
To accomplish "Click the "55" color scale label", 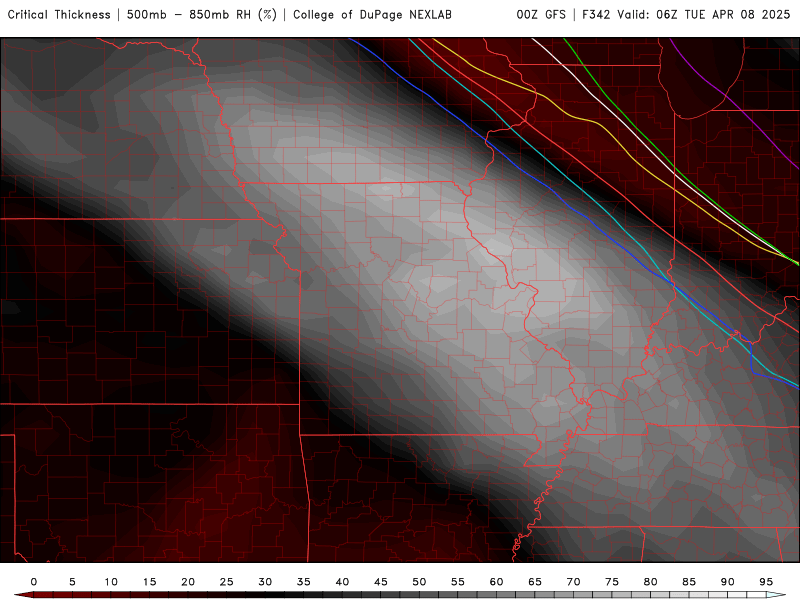I will pyautogui.click(x=458, y=582).
